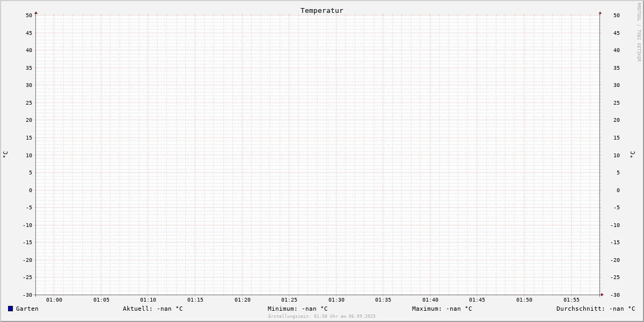Image resolution: width=644 pixels, height=322 pixels.
Task: Select the Minimum -nan °C reading
Action: coord(297,309)
